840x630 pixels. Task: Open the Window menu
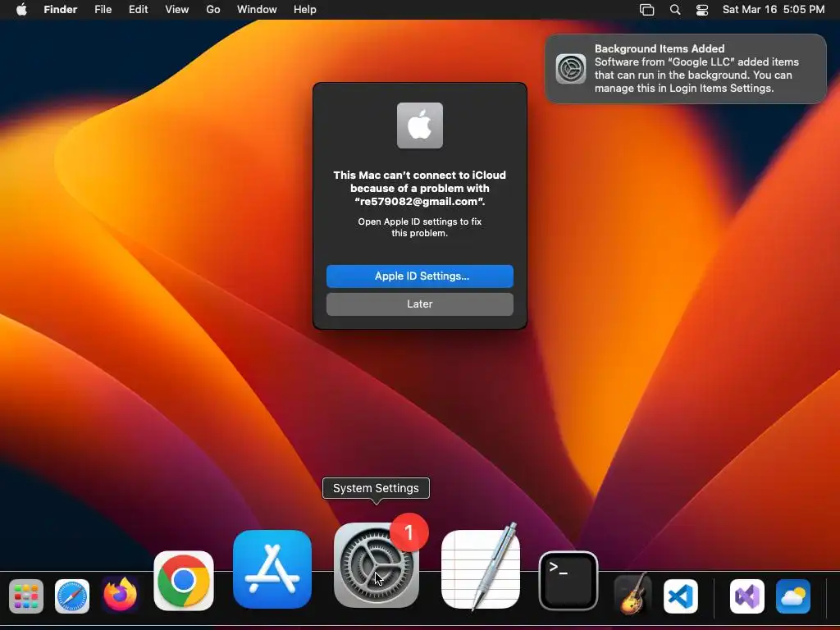257,10
